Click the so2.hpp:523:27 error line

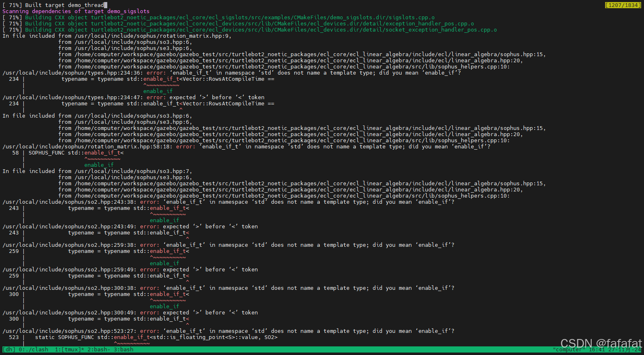pos(228,331)
